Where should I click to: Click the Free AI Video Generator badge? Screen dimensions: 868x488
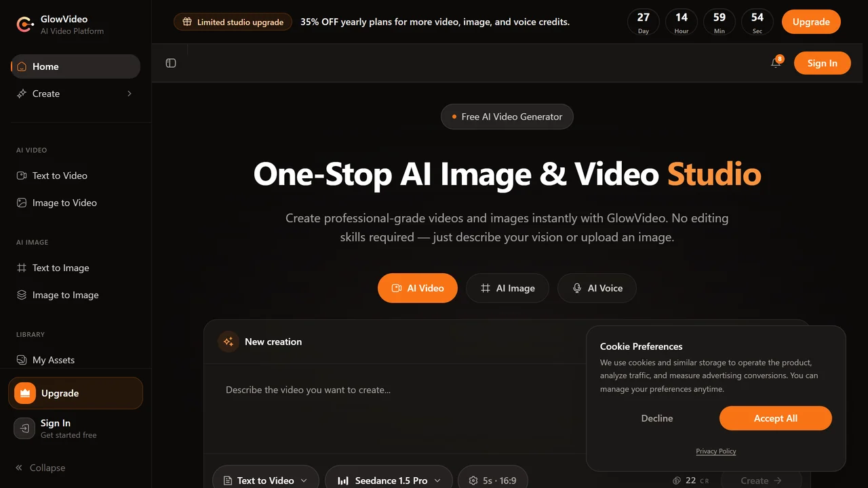507,117
